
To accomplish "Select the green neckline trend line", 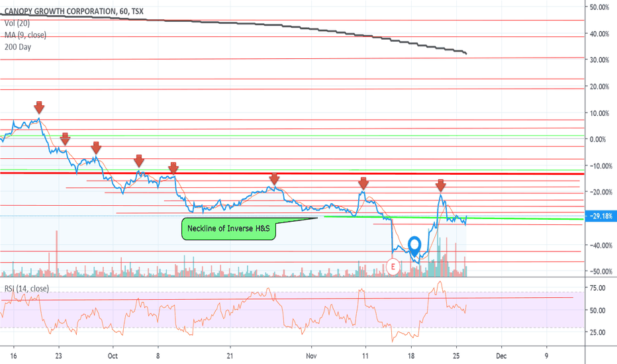I will pyautogui.click(x=453, y=218).
